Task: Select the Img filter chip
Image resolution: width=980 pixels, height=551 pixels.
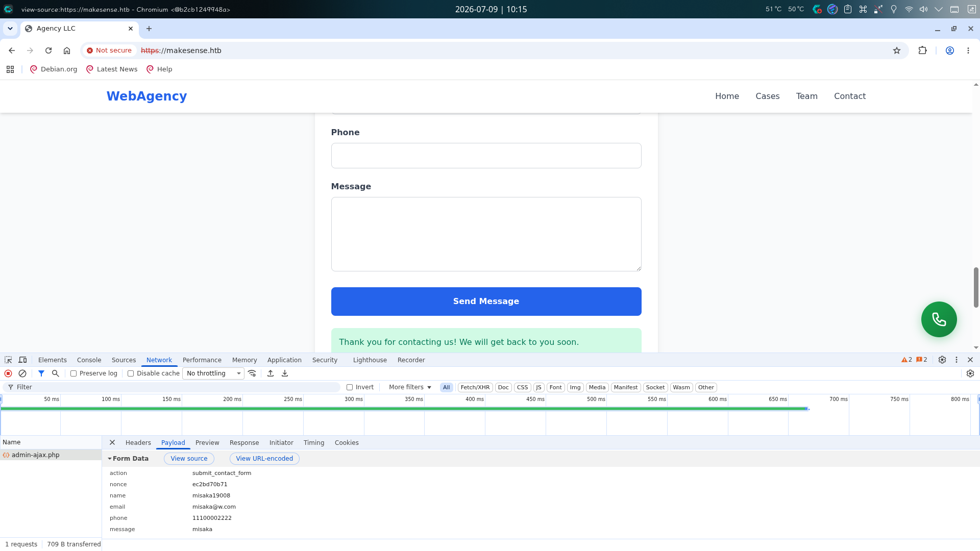Action: tap(575, 387)
